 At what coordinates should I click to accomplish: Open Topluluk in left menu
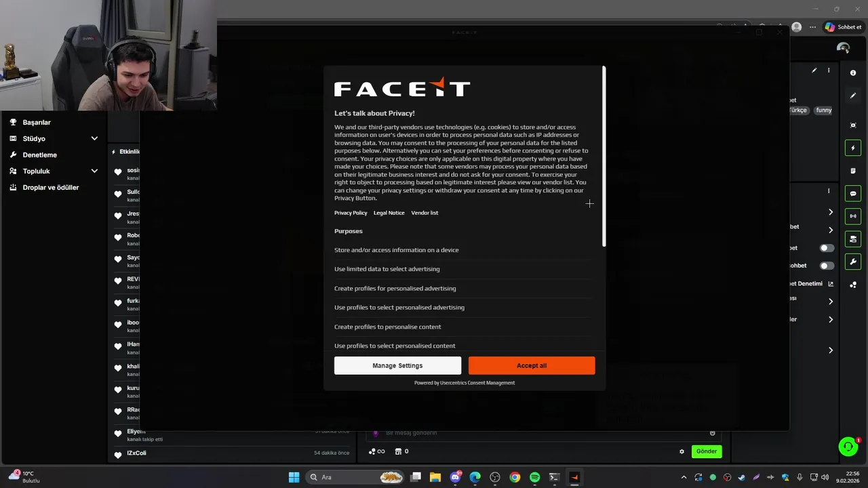coord(37,171)
